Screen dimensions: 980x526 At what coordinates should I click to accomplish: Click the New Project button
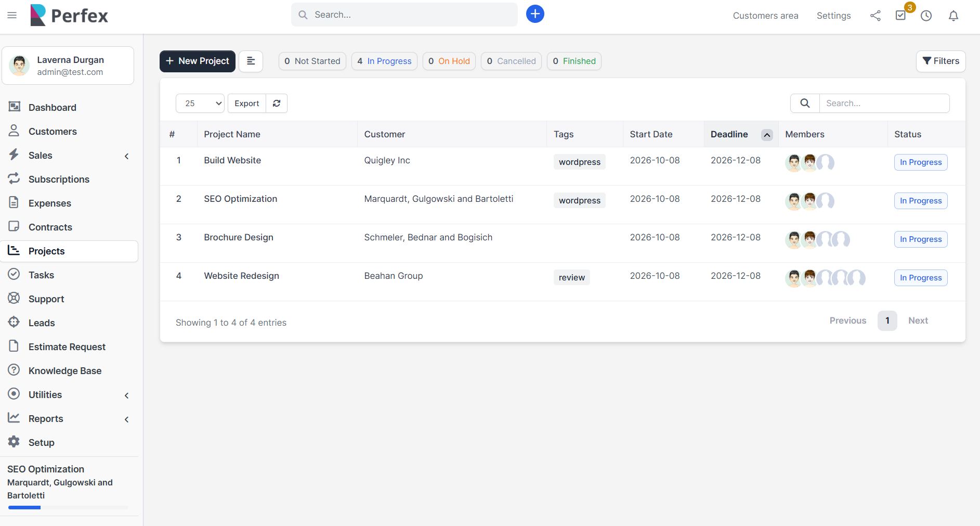[198, 61]
